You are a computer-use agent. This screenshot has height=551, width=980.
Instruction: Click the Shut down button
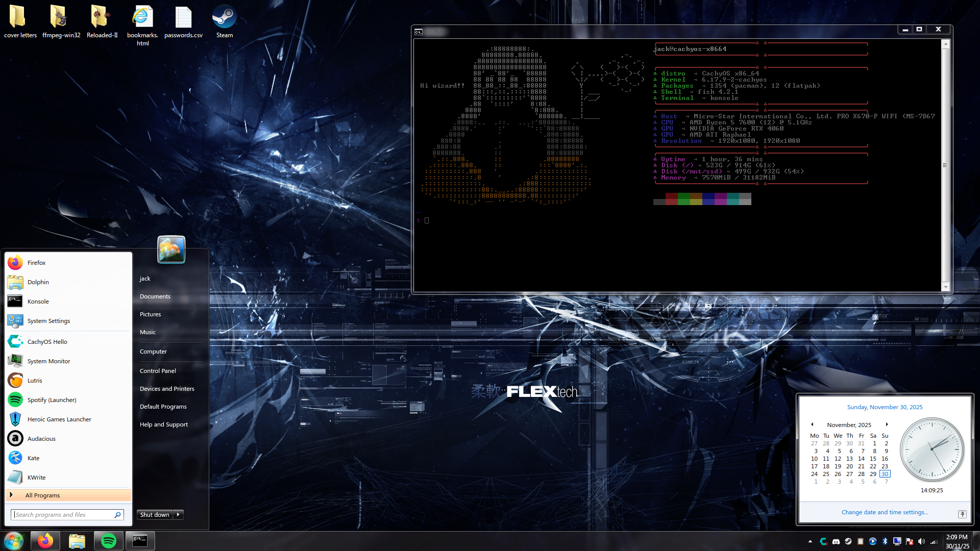tap(155, 514)
